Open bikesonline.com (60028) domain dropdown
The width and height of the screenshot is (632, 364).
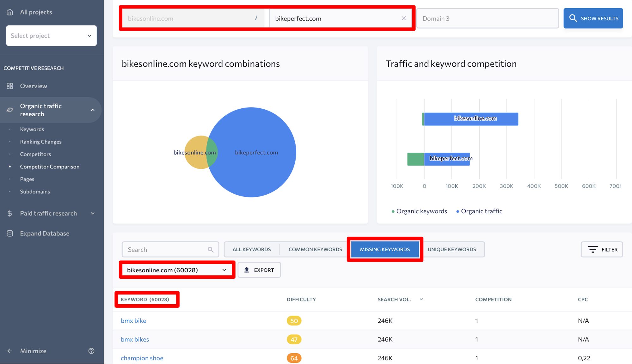pos(177,270)
